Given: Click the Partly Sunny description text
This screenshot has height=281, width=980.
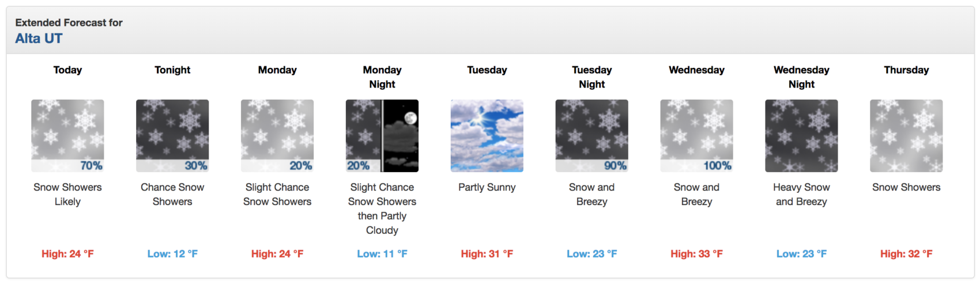Looking at the screenshot, I should (487, 187).
